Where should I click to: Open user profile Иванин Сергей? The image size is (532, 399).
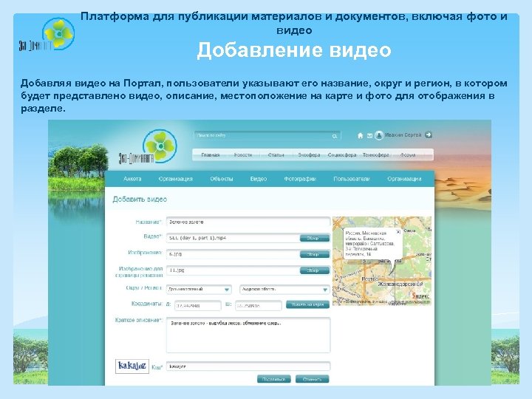tap(403, 135)
